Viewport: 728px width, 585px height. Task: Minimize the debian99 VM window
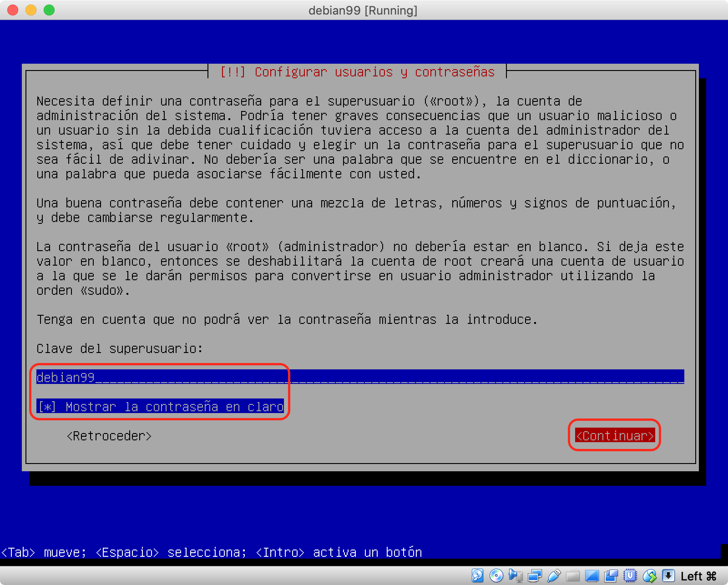click(31, 10)
